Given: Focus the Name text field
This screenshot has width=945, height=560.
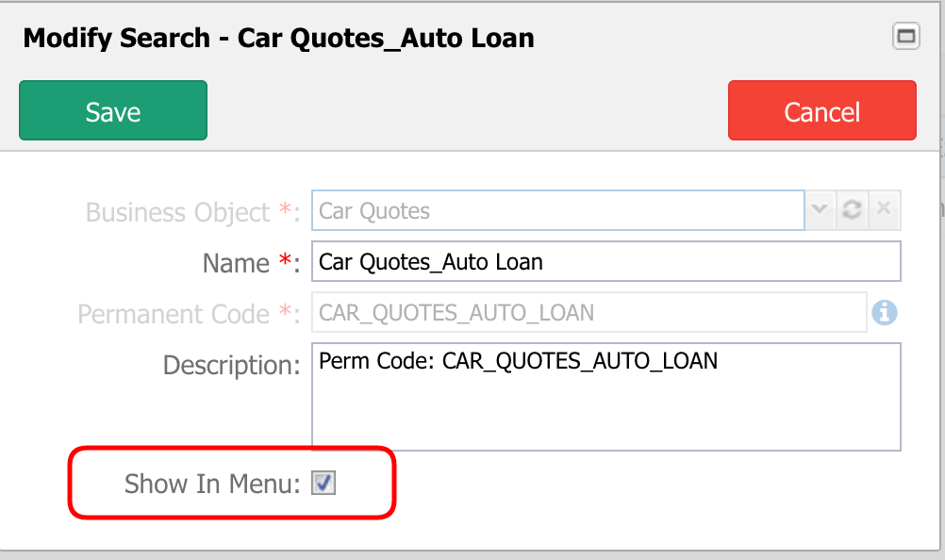Looking at the screenshot, I should [606, 261].
